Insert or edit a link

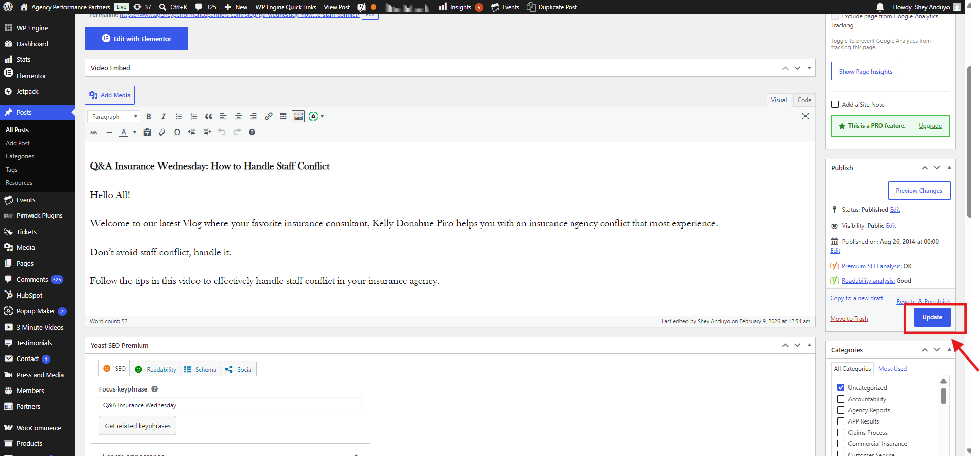pos(269,117)
